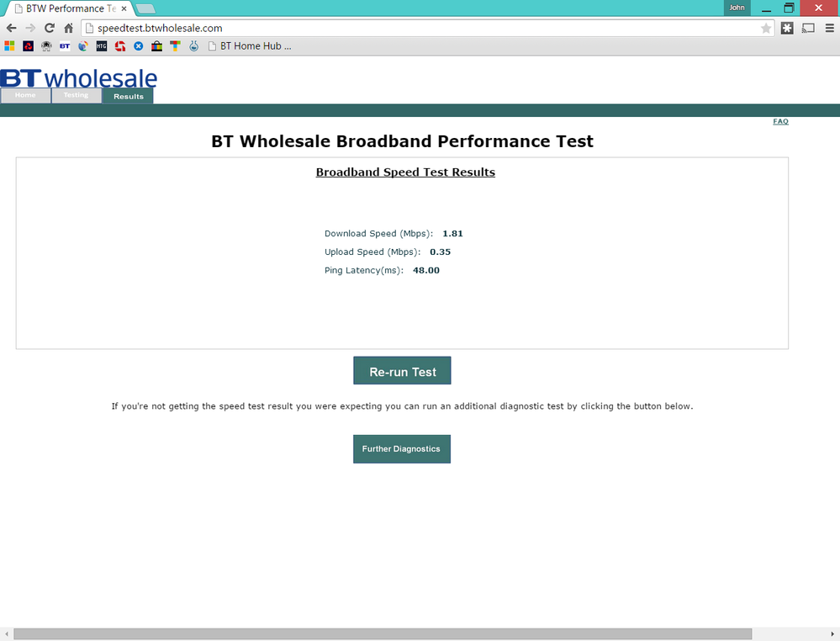Minimize the browser window
Image resolution: width=840 pixels, height=641 pixels.
click(x=767, y=8)
